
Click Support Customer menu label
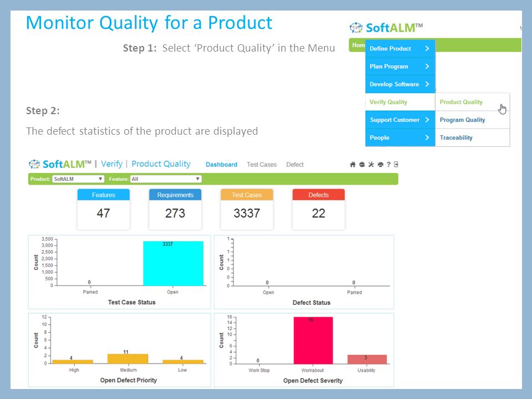pyautogui.click(x=395, y=120)
